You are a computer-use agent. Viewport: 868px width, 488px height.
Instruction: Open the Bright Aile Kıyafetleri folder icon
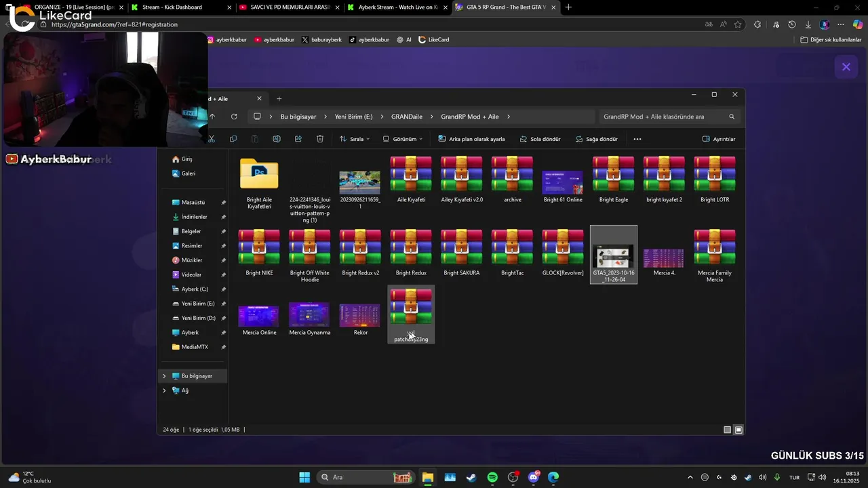[259, 174]
